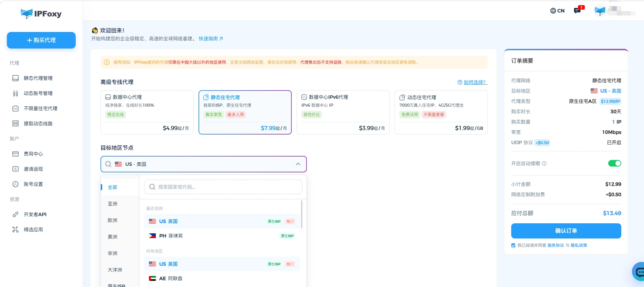The height and width of the screenshot is (287, 644).
Task: Switch to the 大洋洲 region tab
Action: point(120,270)
